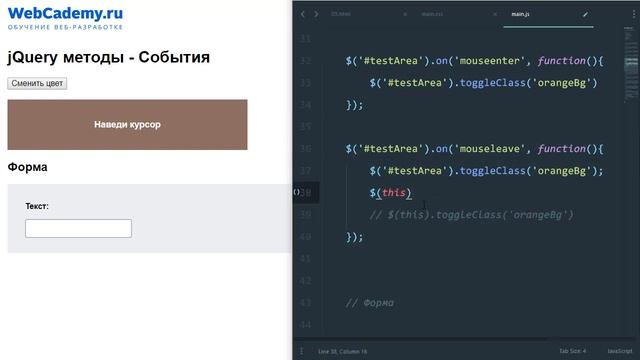The width and height of the screenshot is (640, 360).
Task: Click the bracket indicator in line 38 gutter
Action: 297,192
